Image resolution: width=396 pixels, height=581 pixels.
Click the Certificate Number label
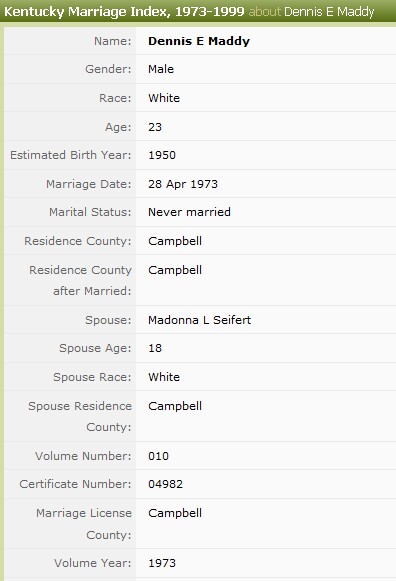click(x=75, y=484)
